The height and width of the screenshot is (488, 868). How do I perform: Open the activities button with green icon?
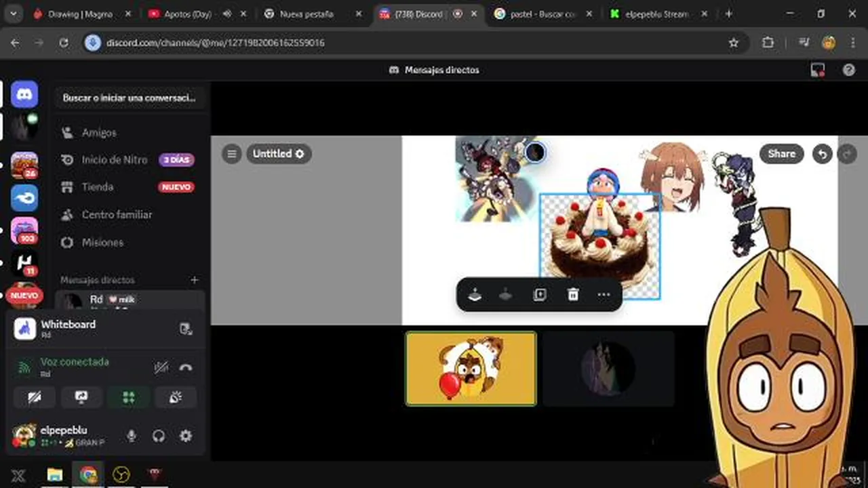129,398
